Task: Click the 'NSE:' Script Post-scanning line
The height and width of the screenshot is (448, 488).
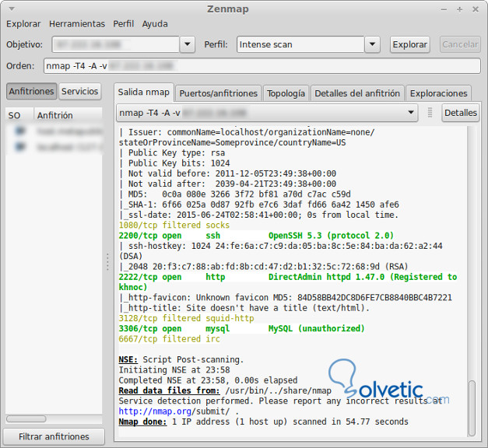Action: (181, 359)
